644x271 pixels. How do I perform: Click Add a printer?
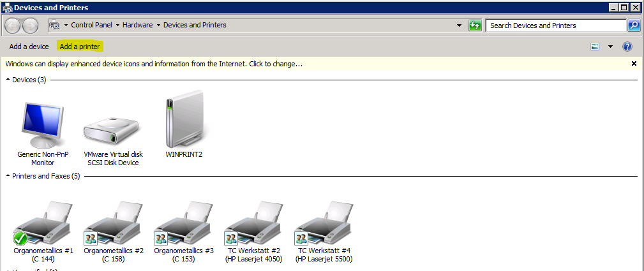(x=79, y=47)
